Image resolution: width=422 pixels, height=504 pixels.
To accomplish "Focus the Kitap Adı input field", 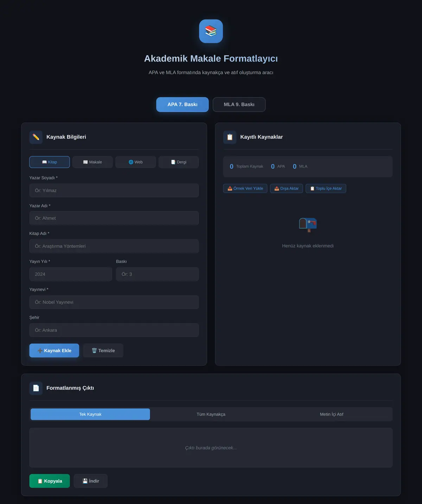I will point(114,246).
